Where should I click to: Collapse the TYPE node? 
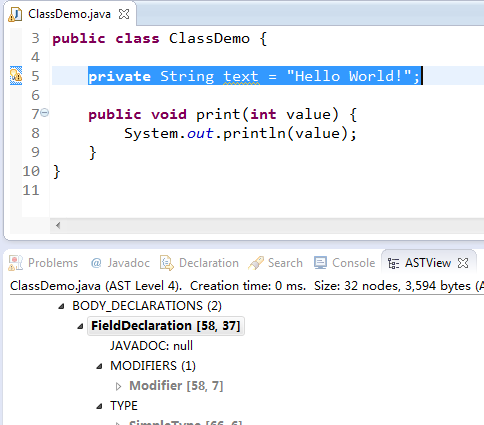(x=99, y=406)
